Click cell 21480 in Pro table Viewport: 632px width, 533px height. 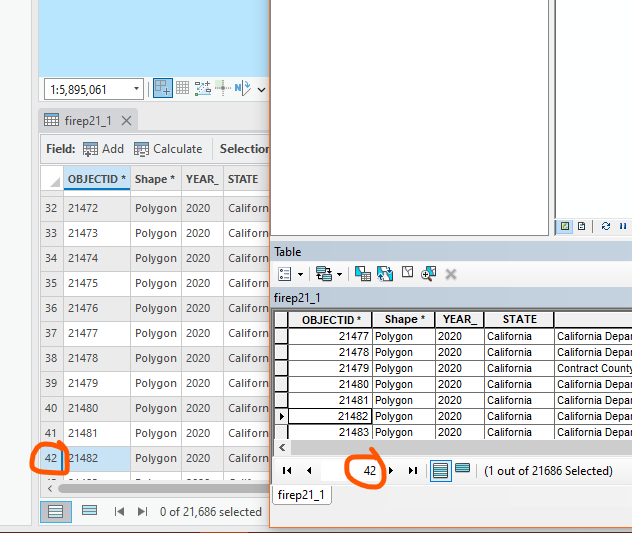click(97, 408)
